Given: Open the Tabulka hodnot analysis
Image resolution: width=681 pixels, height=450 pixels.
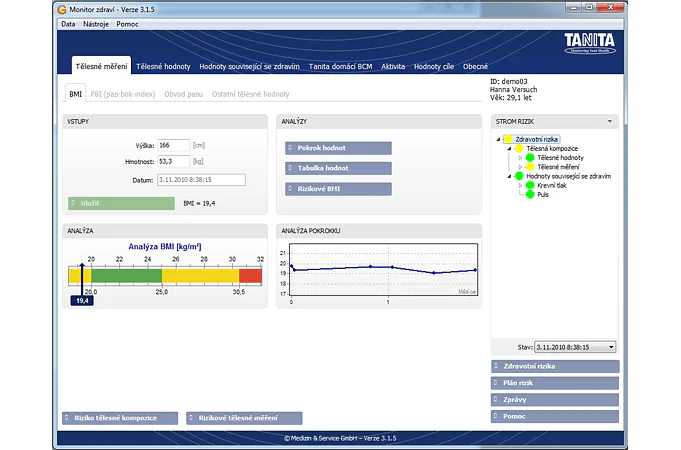Looking at the screenshot, I should tap(337, 168).
